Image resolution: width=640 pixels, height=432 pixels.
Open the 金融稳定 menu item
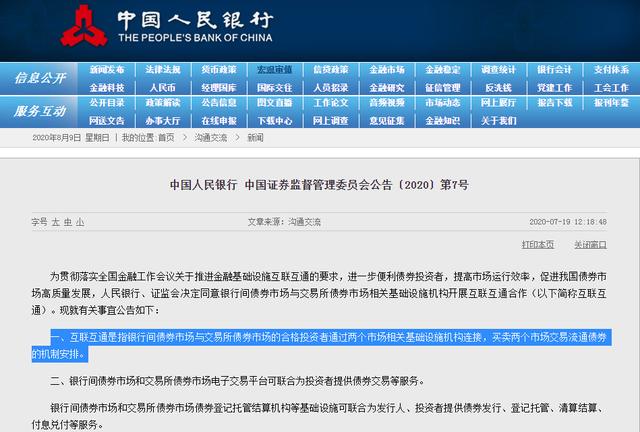pos(442,69)
